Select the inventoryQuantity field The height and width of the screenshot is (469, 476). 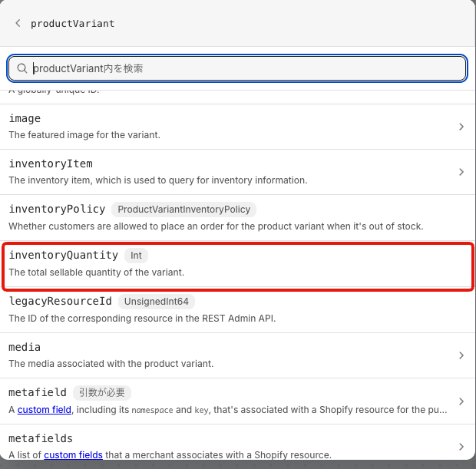point(64,256)
